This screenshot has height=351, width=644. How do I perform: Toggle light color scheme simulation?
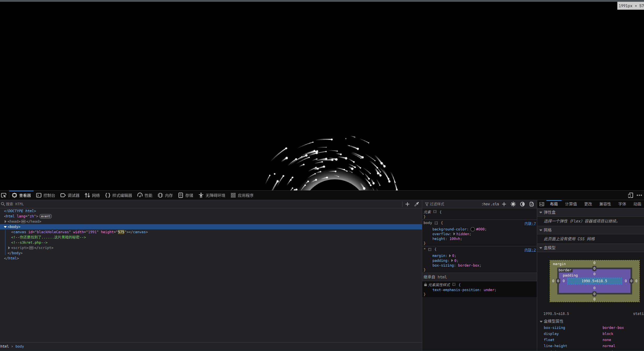(513, 204)
